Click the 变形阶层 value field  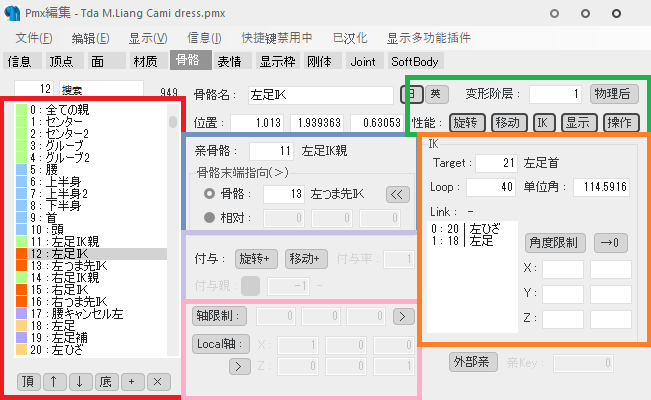tap(556, 94)
